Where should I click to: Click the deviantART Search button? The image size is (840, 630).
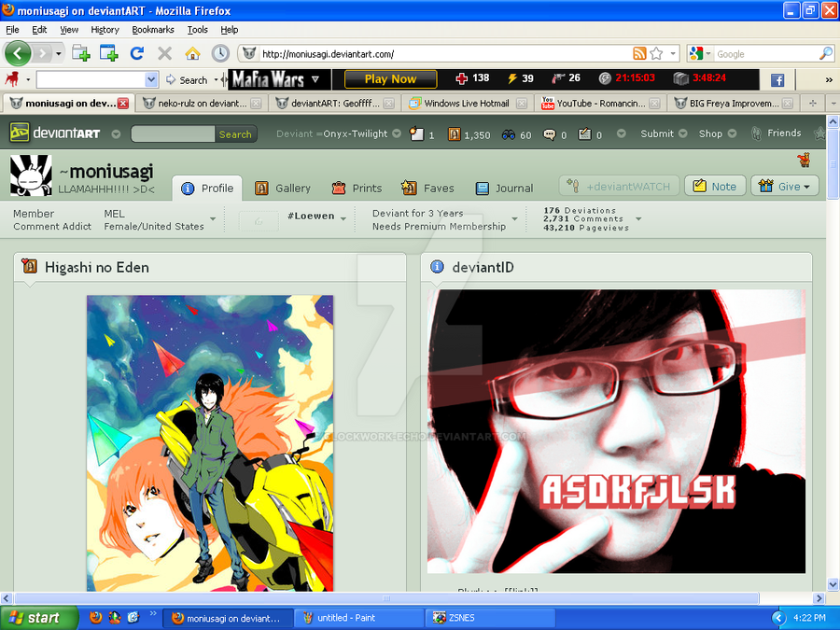point(235,133)
